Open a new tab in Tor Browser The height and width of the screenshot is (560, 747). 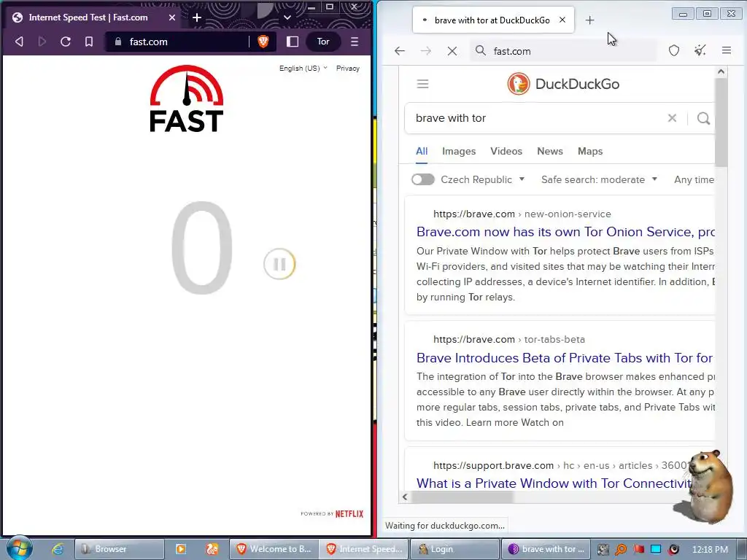click(589, 20)
